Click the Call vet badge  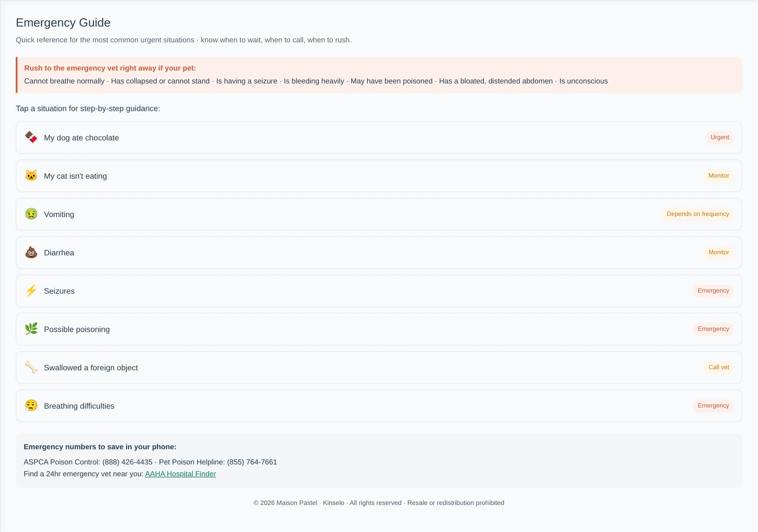click(x=719, y=368)
